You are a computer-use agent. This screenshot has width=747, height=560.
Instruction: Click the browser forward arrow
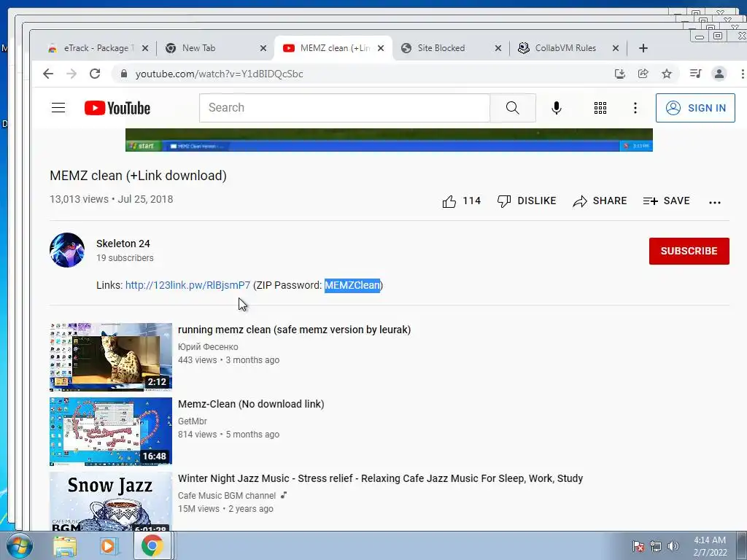tap(71, 74)
